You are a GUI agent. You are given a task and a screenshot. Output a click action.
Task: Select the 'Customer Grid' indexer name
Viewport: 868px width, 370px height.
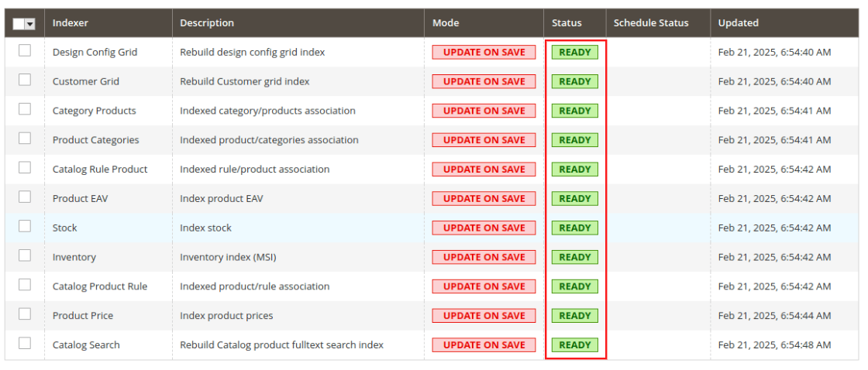pyautogui.click(x=86, y=81)
